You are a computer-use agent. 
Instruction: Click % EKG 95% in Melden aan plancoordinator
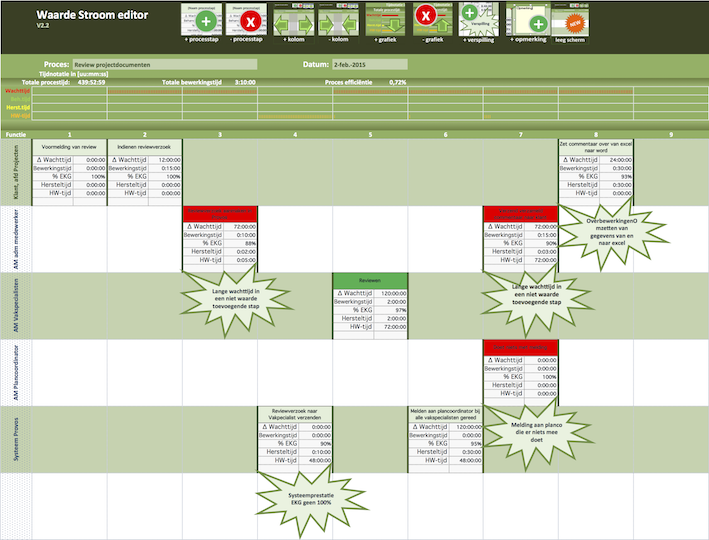click(466, 444)
